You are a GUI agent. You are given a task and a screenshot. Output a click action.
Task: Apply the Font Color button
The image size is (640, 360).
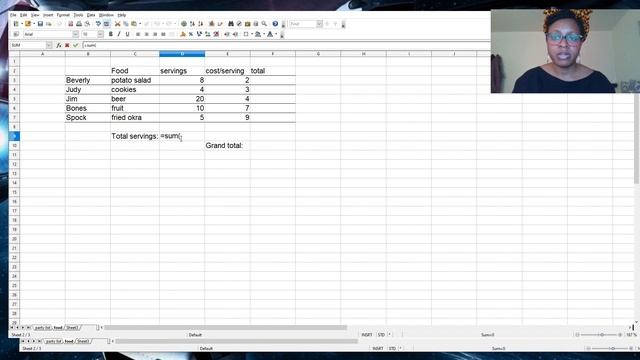pos(270,34)
